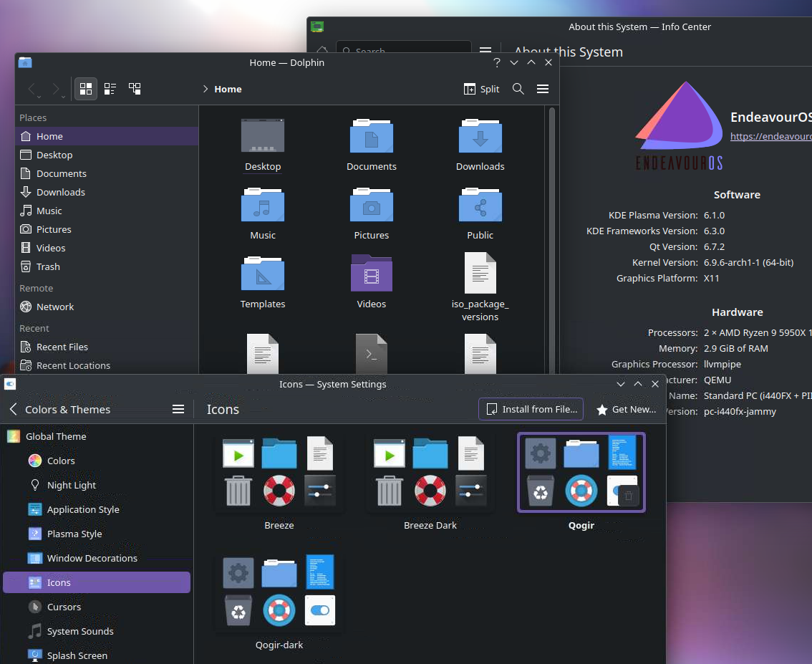Go back in Dolphin navigation
Screen dimensions: 812x664
[x=32, y=89]
